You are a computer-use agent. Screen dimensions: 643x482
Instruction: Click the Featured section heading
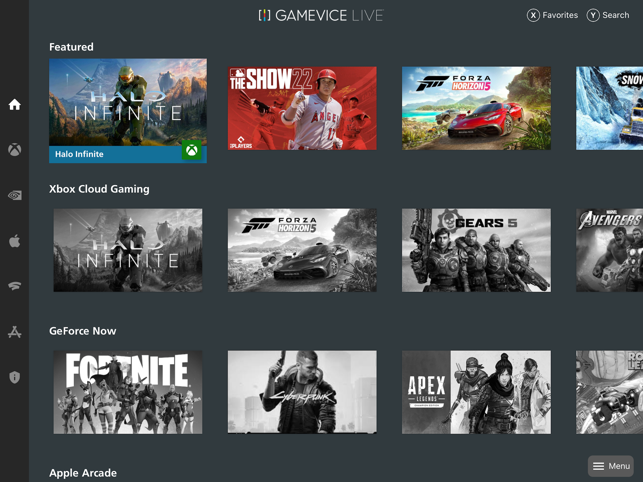[x=71, y=47]
